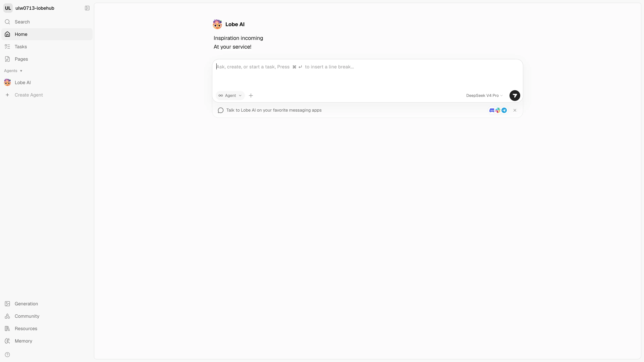Collapse the Agents list triangle

tap(21, 71)
